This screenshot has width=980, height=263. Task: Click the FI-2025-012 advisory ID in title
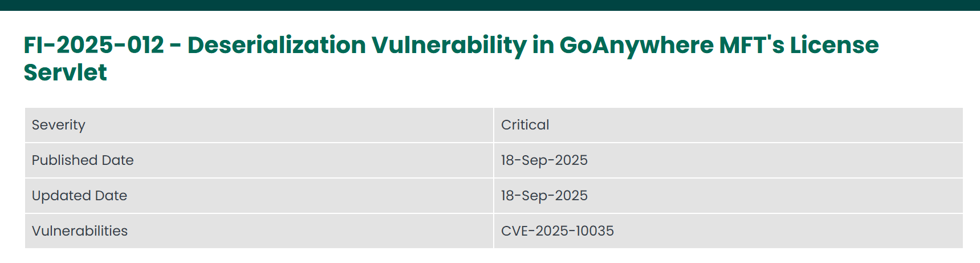(x=93, y=45)
